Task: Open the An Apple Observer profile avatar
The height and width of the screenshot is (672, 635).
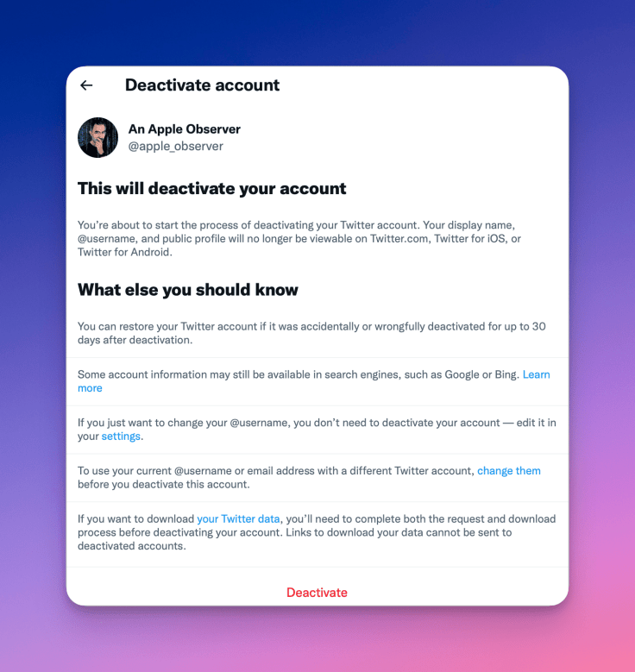Action: pyautogui.click(x=97, y=137)
